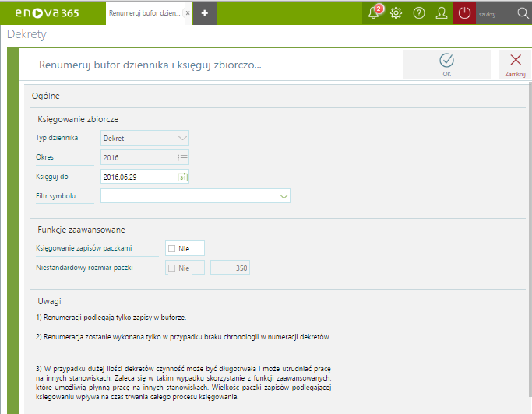Viewport: 532px width, 414px height.
Task: Close the Renumeruj bufor dzien... tab
Action: pos(188,13)
